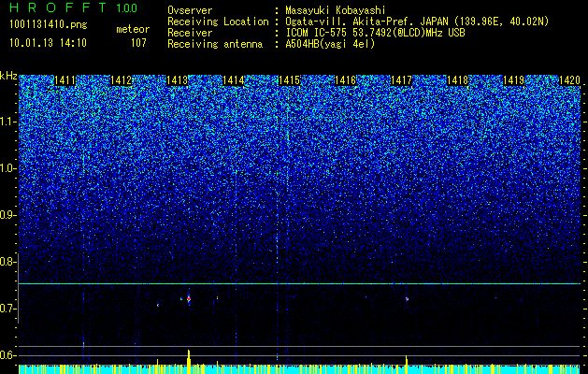Click the 1420 time marker
Image resolution: width=588 pixels, height=374 pixels.
pos(569,80)
